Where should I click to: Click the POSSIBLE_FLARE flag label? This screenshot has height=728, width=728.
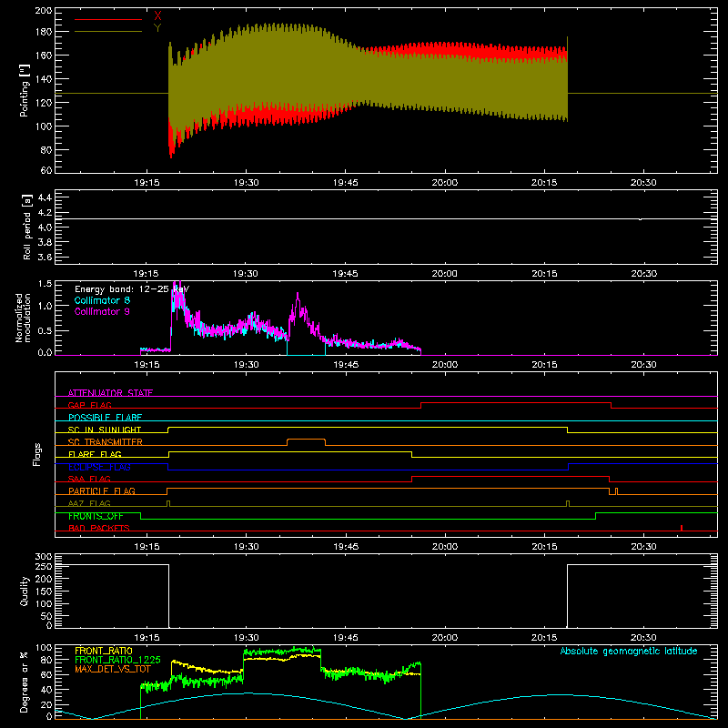point(105,418)
